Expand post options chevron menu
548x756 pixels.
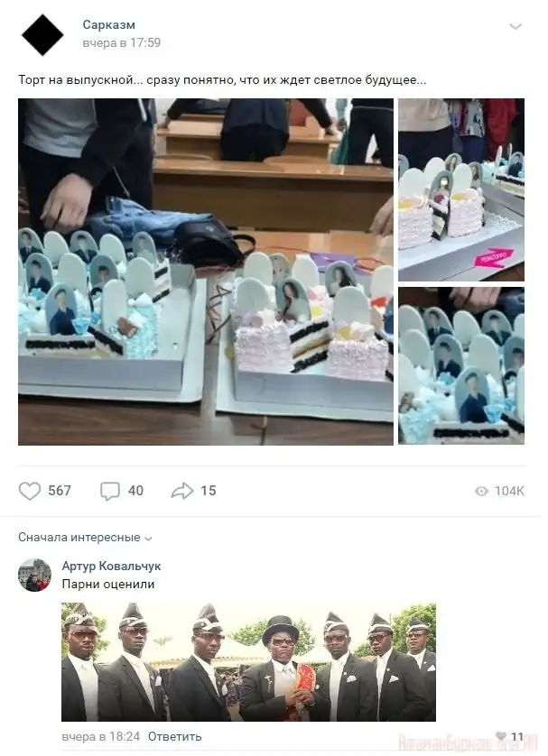click(515, 26)
